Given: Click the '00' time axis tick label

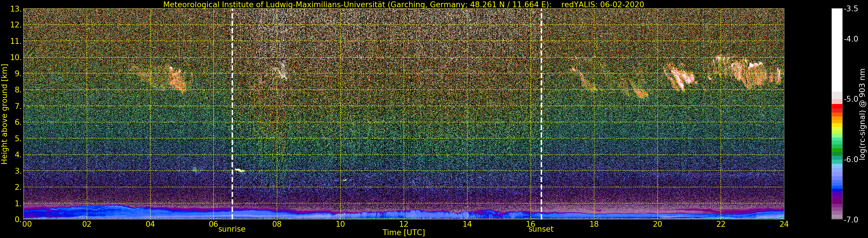Looking at the screenshot, I should coord(27,224).
